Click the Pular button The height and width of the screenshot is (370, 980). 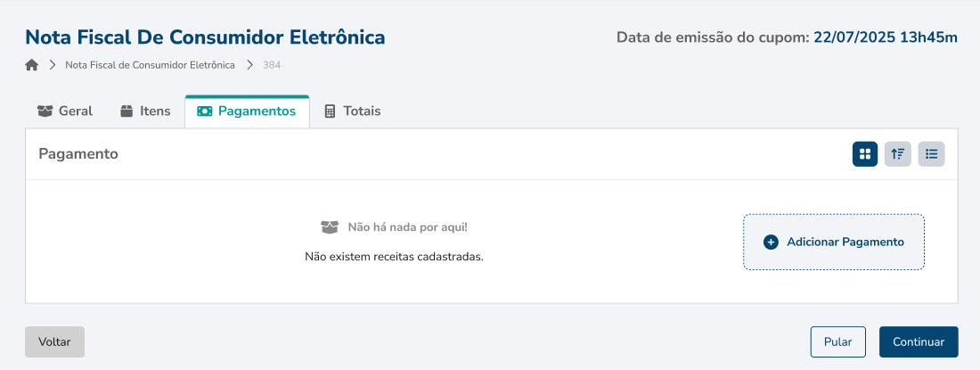pyautogui.click(x=837, y=341)
